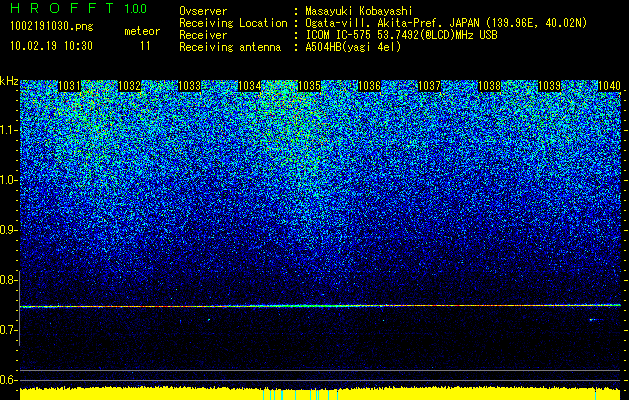Click the 'meteor' counter label
Screen dimensions: 629x400
(x=142, y=31)
